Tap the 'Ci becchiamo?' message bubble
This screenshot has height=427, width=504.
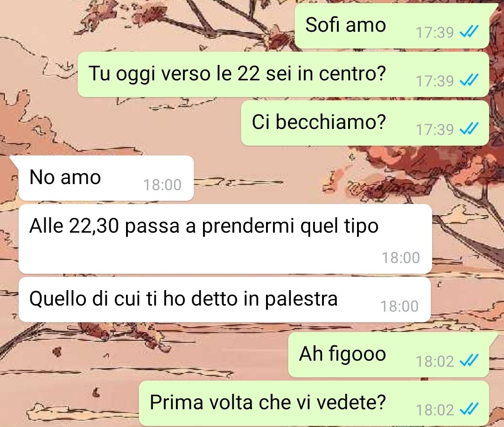365,123
